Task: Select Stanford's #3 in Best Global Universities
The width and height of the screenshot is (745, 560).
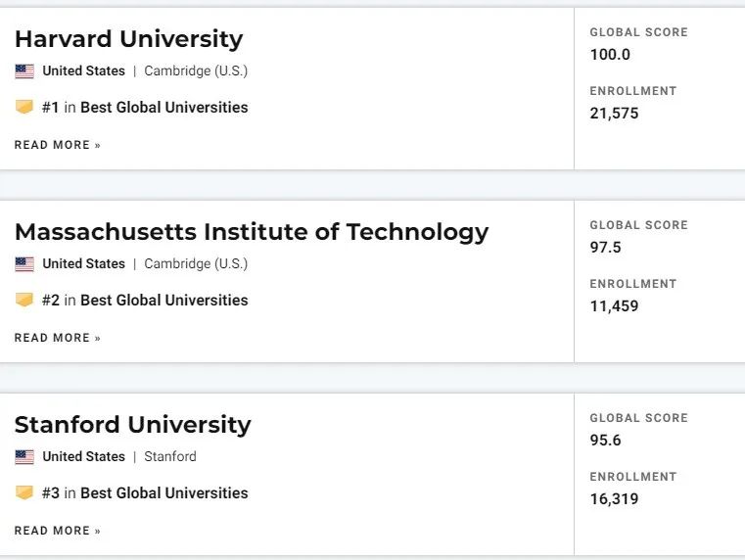Action: tap(145, 493)
